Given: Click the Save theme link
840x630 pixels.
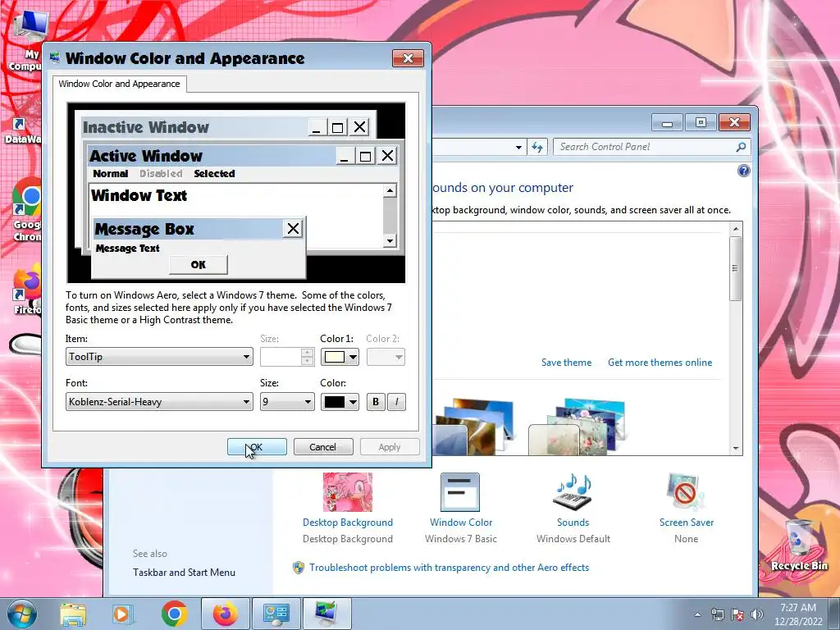Looking at the screenshot, I should [566, 363].
